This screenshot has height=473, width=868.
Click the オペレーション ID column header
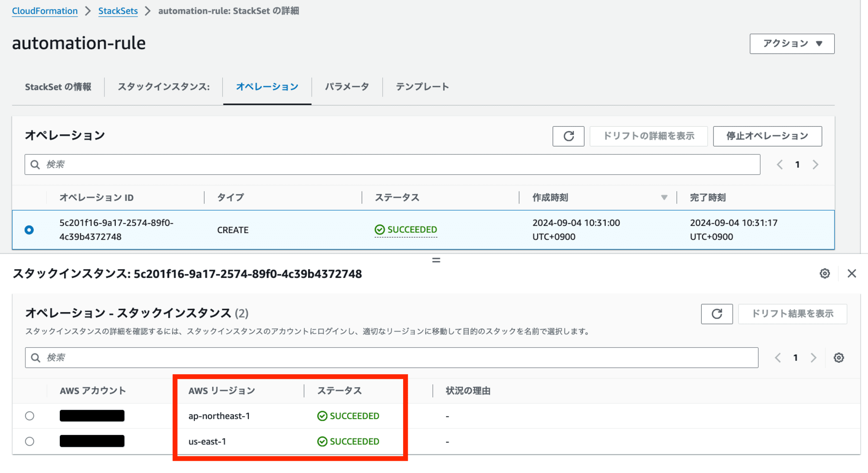tap(96, 198)
